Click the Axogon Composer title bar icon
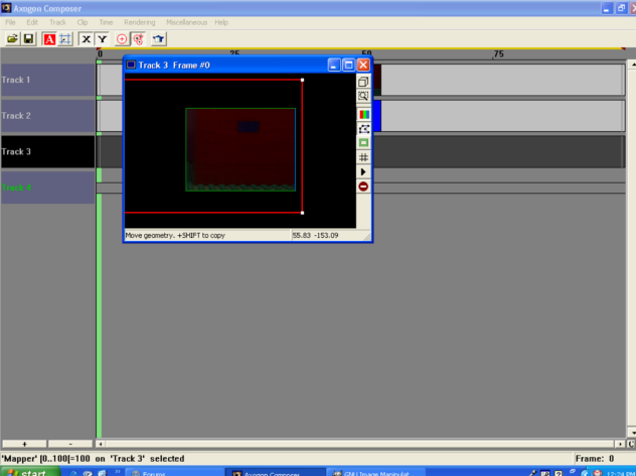This screenshot has width=636, height=476. click(x=6, y=8)
